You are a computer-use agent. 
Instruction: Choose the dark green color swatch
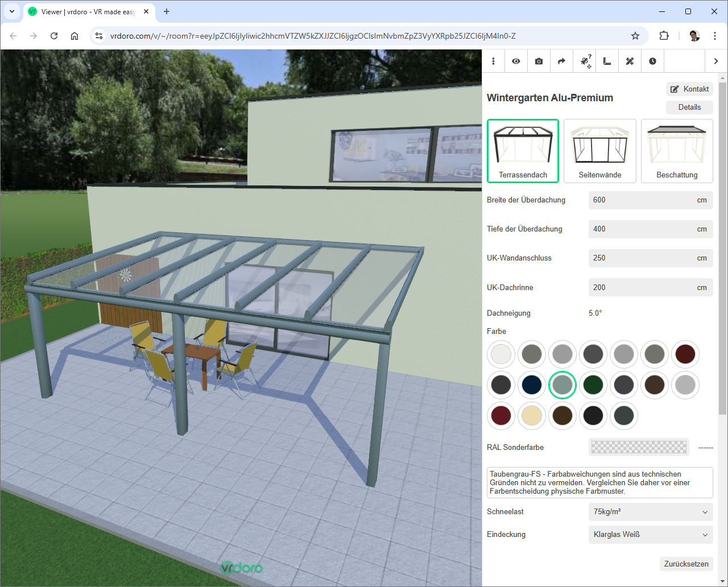coord(593,385)
